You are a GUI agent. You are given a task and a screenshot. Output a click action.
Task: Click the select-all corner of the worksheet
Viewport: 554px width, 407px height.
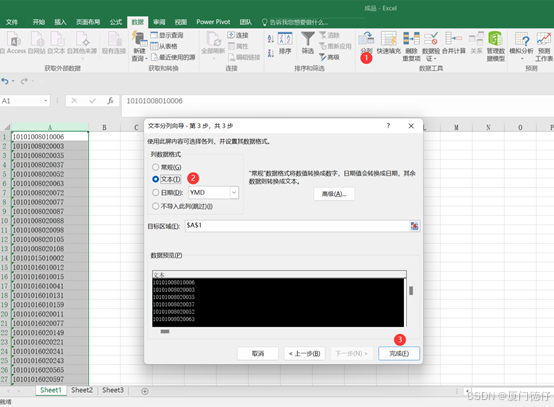click(6, 127)
